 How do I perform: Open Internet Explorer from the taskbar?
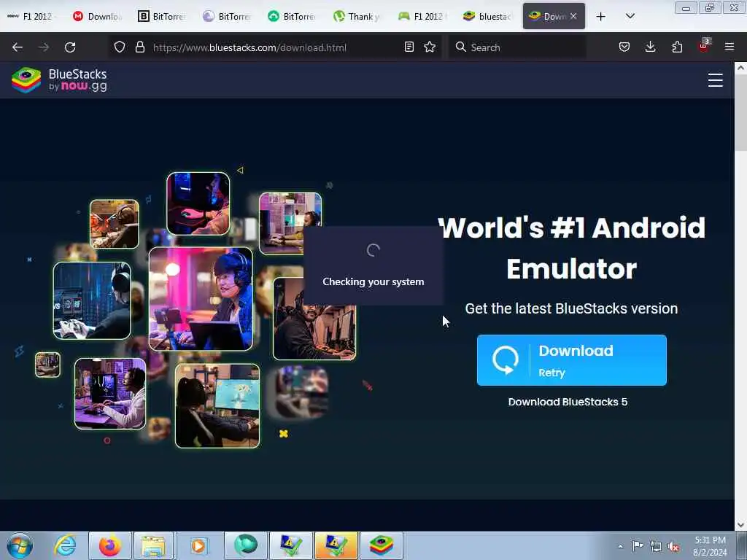65,545
